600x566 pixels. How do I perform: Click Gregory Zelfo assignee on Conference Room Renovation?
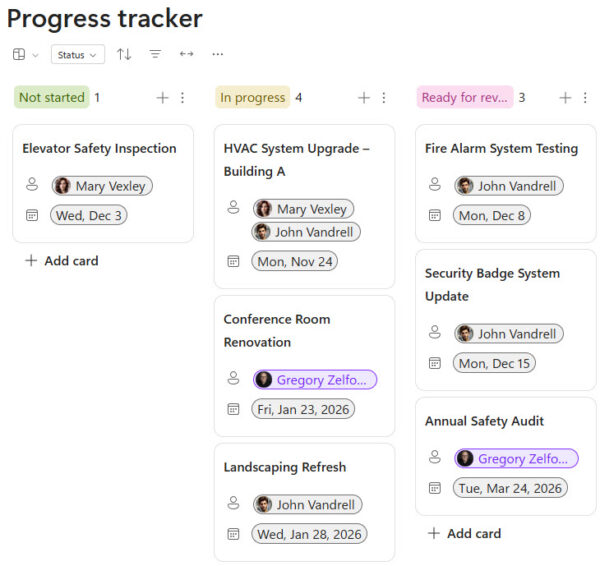(x=315, y=380)
